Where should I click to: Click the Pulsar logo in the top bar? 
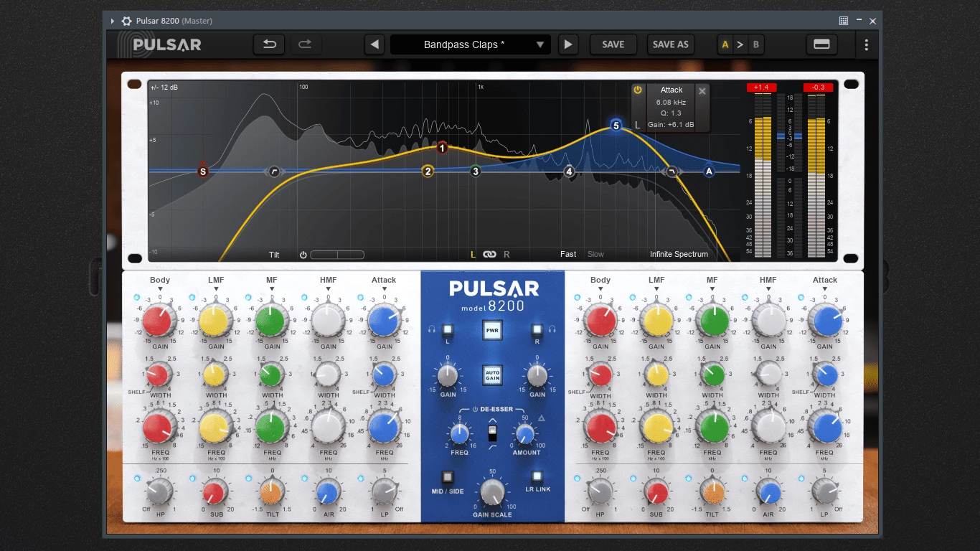pyautogui.click(x=160, y=44)
